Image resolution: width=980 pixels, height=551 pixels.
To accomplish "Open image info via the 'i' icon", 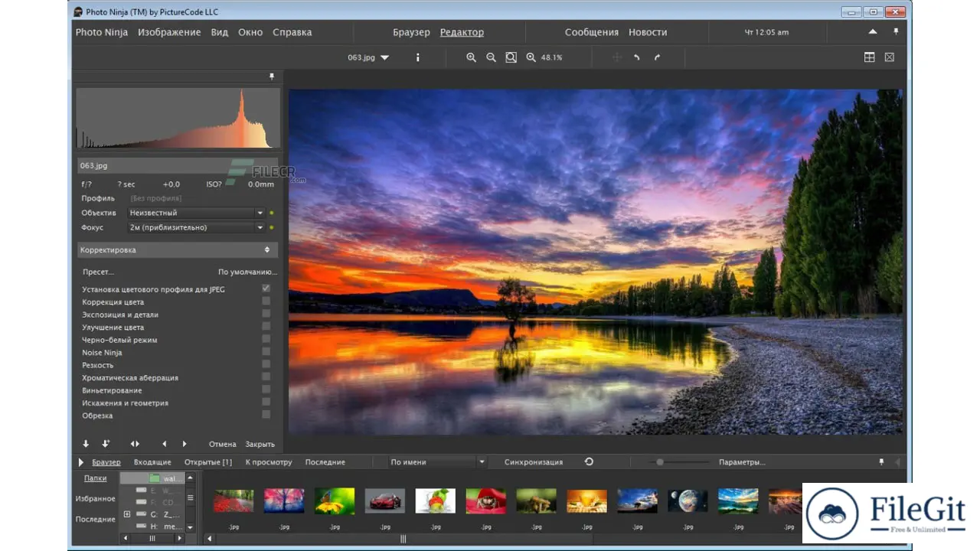I will click(417, 57).
